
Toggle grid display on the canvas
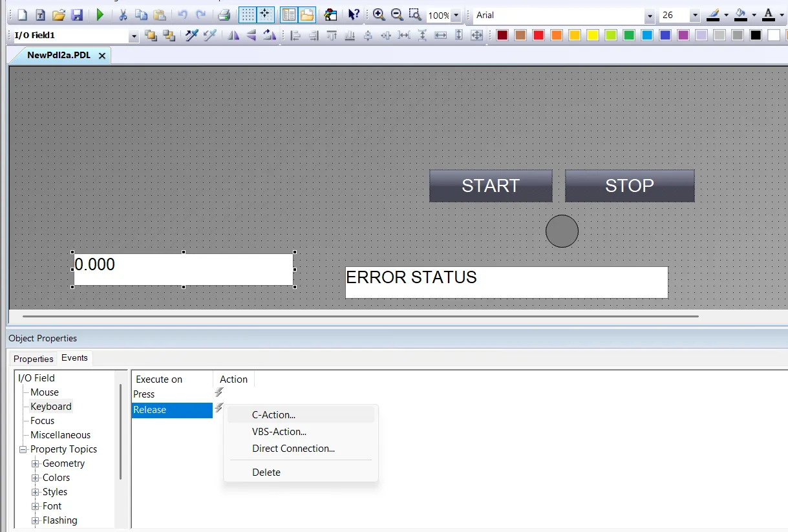pyautogui.click(x=250, y=14)
